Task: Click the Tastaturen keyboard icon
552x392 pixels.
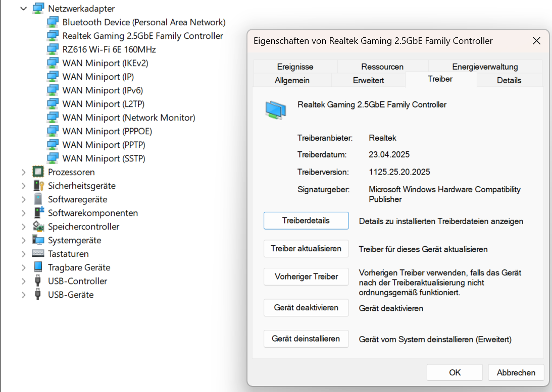Action: pos(38,253)
